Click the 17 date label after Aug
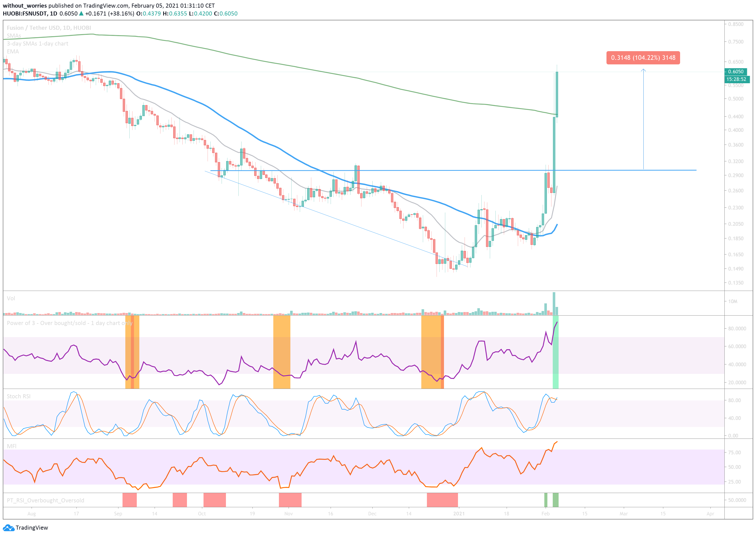This screenshot has height=536, width=756. [76, 514]
